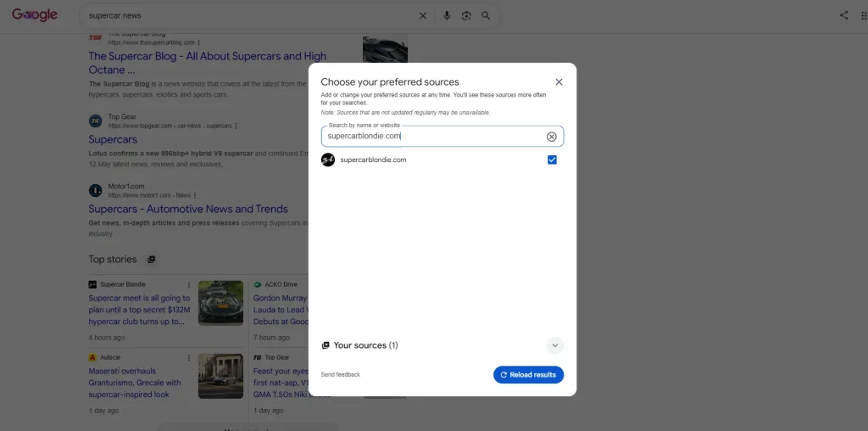Open the Gordon Murray ACKO Drive story
The image size is (868, 431).
click(281, 310)
